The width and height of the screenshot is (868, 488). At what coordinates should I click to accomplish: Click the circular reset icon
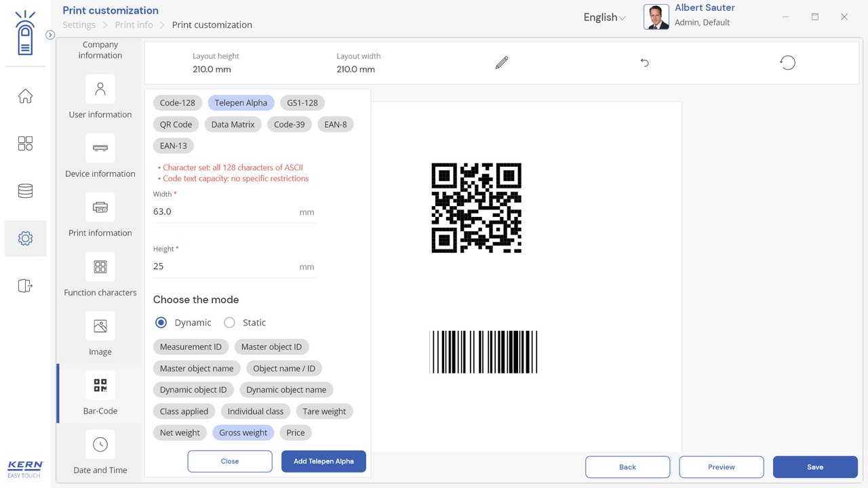click(x=787, y=63)
